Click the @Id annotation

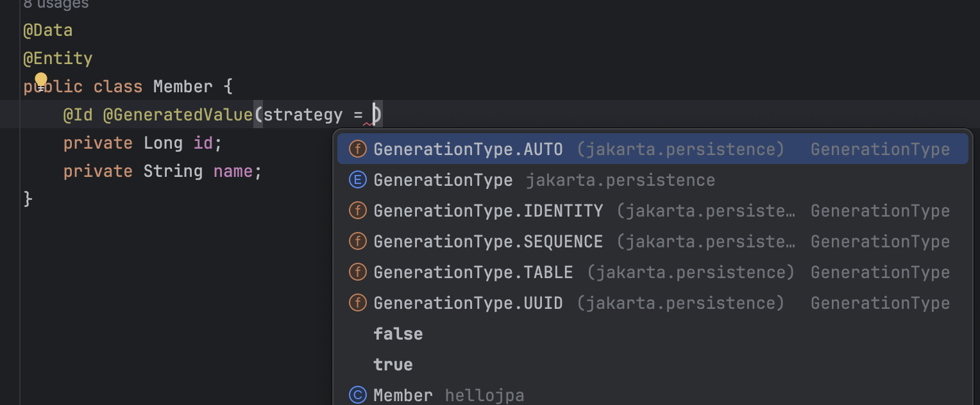click(x=78, y=115)
